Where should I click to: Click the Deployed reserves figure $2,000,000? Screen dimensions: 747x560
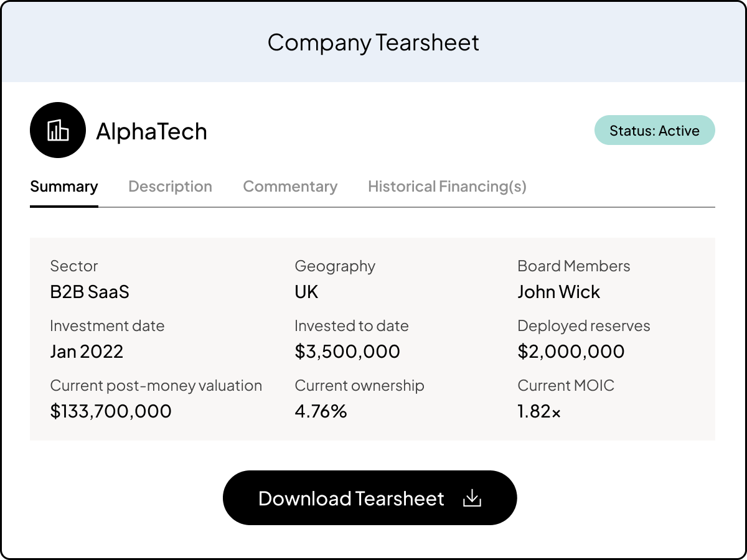(x=571, y=351)
